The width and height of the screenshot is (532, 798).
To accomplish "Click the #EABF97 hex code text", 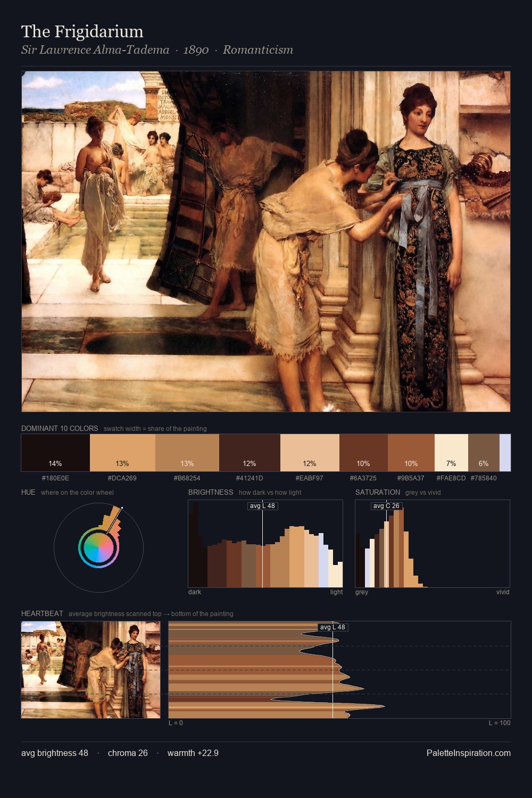I will [x=310, y=478].
